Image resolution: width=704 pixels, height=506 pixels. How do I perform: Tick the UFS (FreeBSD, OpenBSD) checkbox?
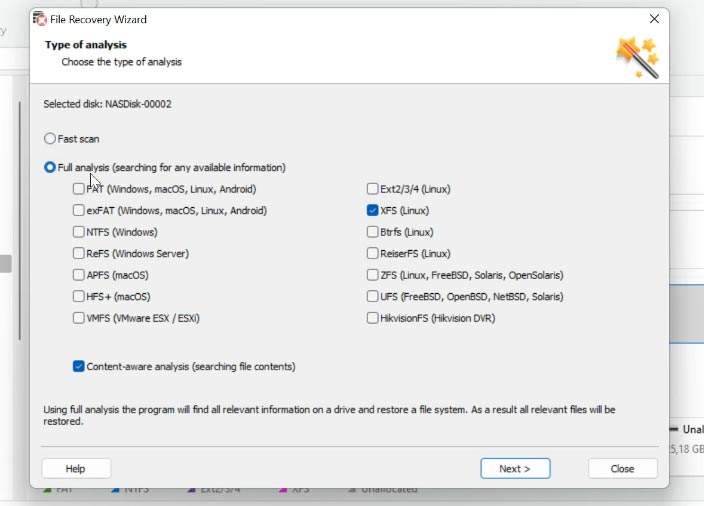point(372,296)
